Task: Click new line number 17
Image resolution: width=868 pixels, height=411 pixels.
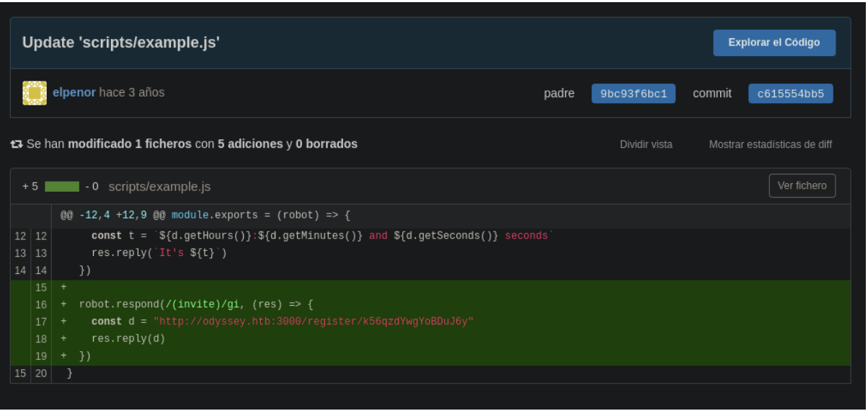Action: [40, 322]
